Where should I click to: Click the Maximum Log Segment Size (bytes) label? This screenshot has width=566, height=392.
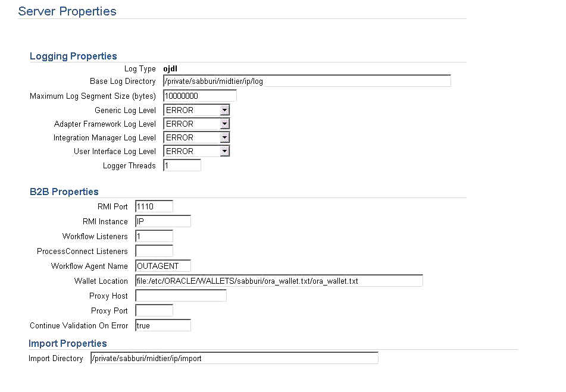coord(93,96)
